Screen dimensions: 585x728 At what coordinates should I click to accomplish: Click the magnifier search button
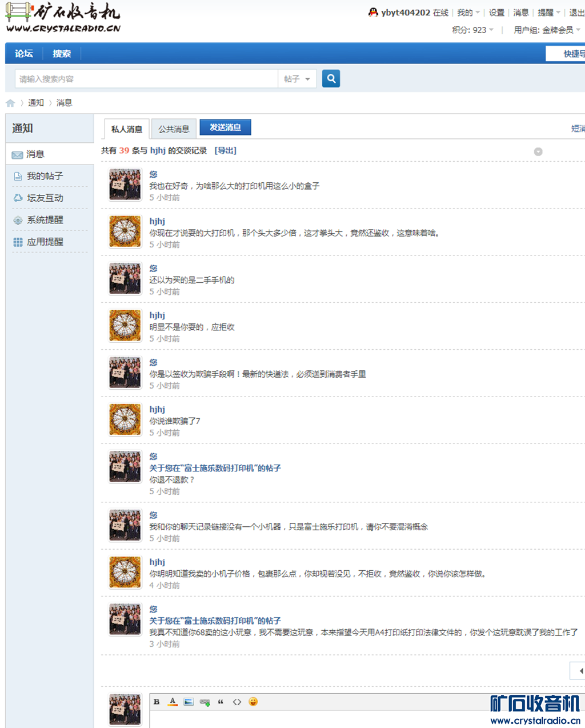[x=331, y=79]
